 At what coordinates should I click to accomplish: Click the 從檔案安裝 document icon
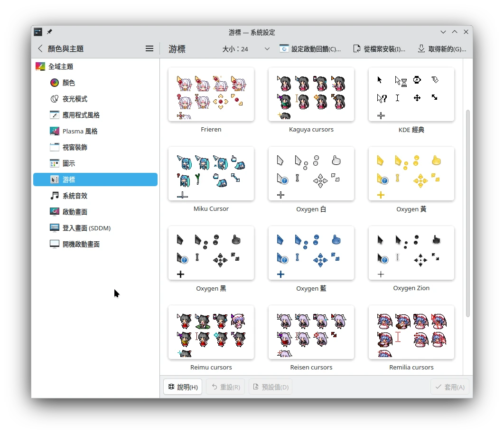click(x=357, y=48)
